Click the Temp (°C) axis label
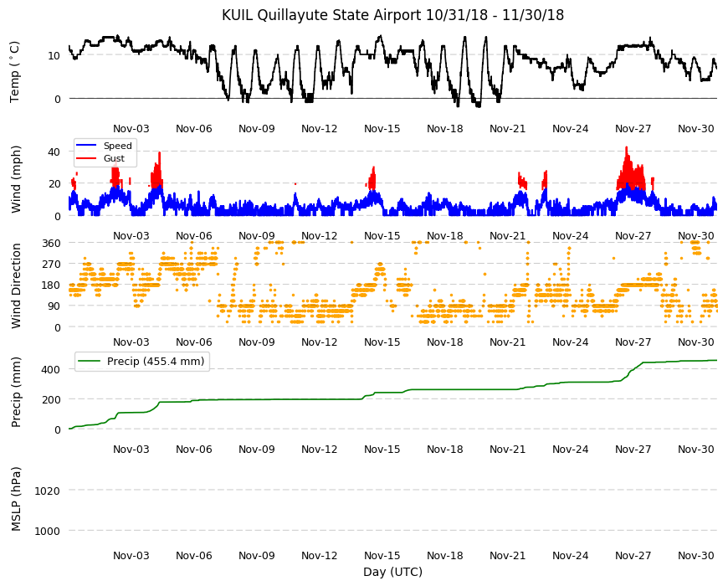 [x=15, y=71]
